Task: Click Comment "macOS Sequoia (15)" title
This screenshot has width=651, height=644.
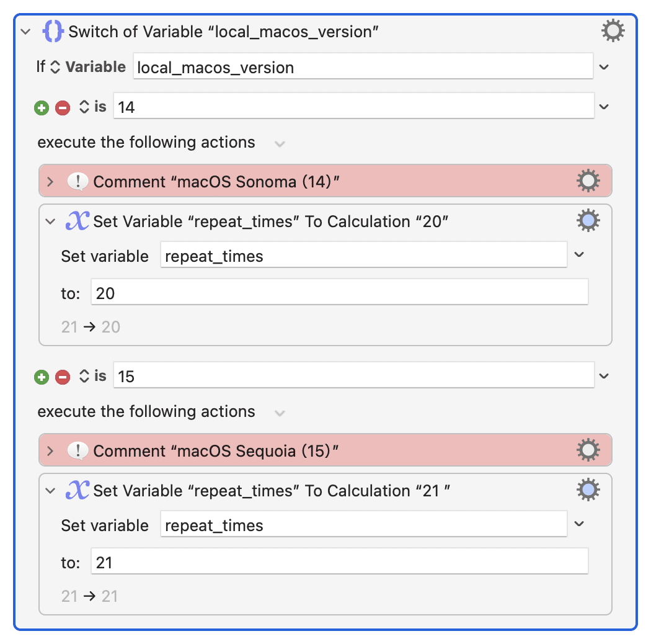Action: coord(216,451)
